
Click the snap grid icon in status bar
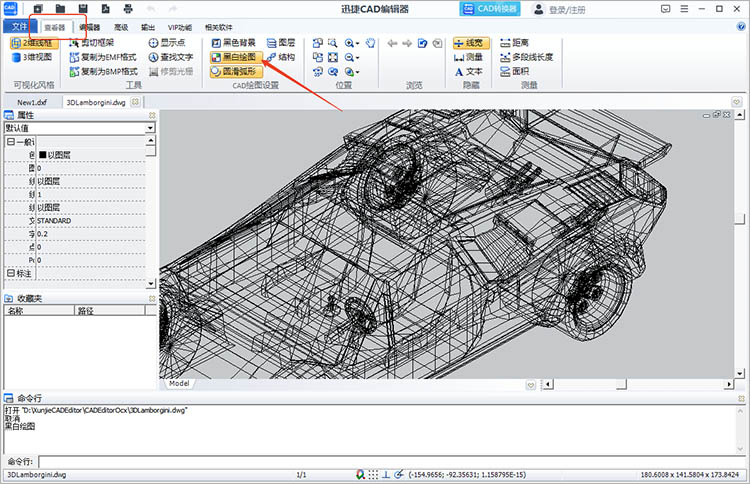373,474
